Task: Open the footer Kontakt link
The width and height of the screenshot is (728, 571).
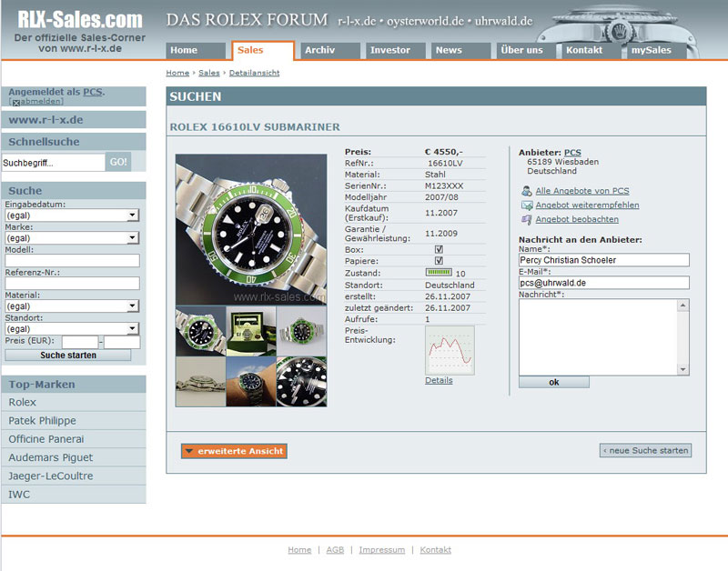Action: click(x=436, y=550)
